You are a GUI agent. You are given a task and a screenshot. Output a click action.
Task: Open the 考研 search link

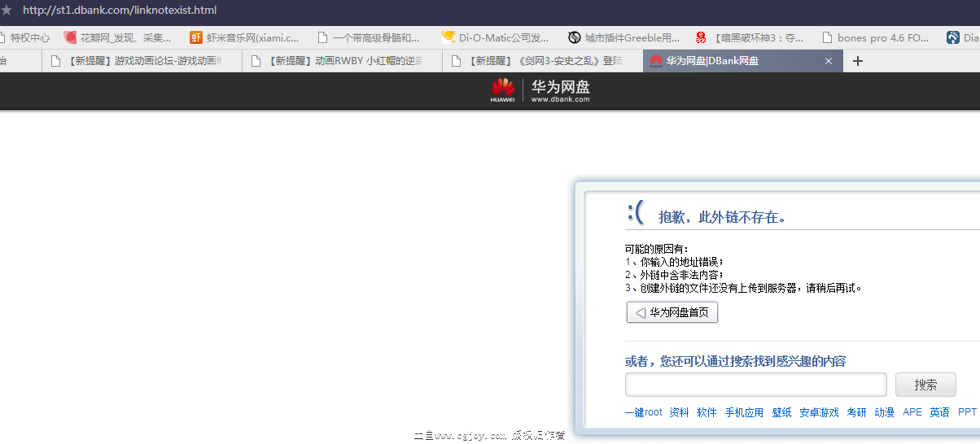[x=857, y=412]
